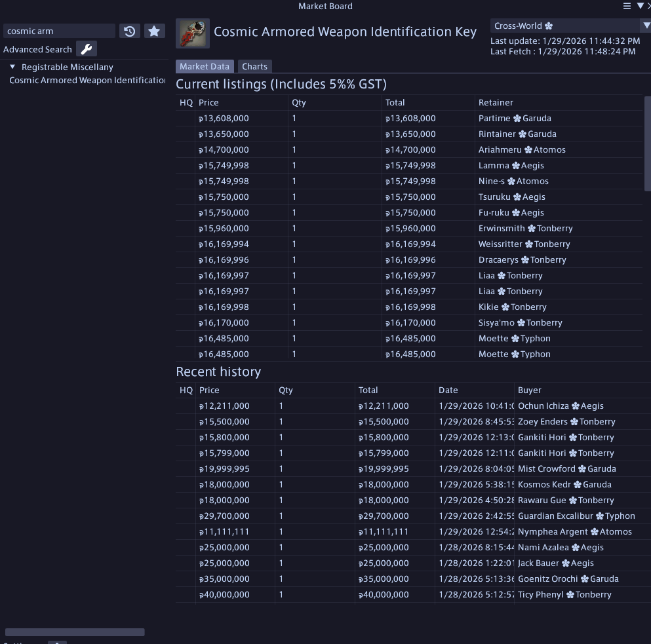
Task: Click the 11,111,111 history price
Action: click(x=225, y=532)
